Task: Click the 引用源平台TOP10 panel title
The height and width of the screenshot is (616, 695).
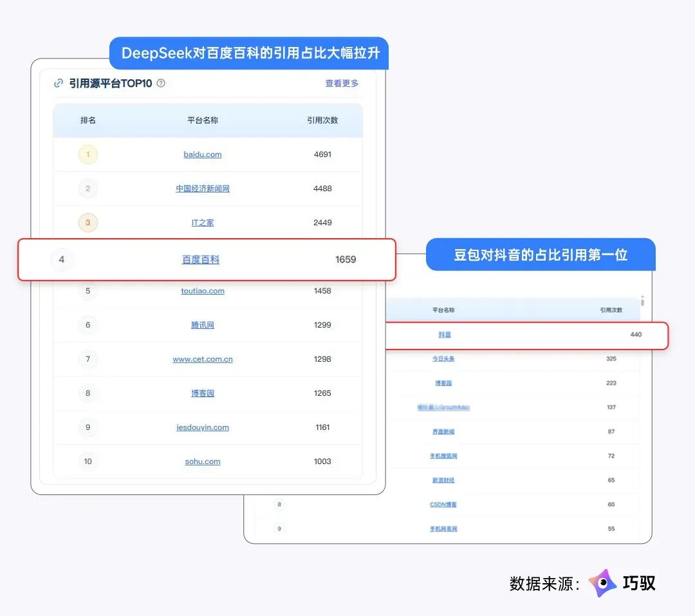Action: tap(111, 84)
